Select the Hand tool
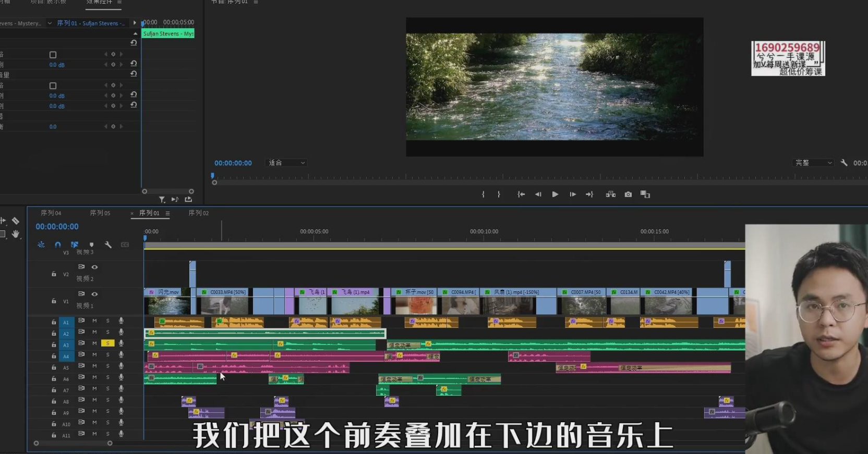Screen dimensions: 868x454 [16, 234]
